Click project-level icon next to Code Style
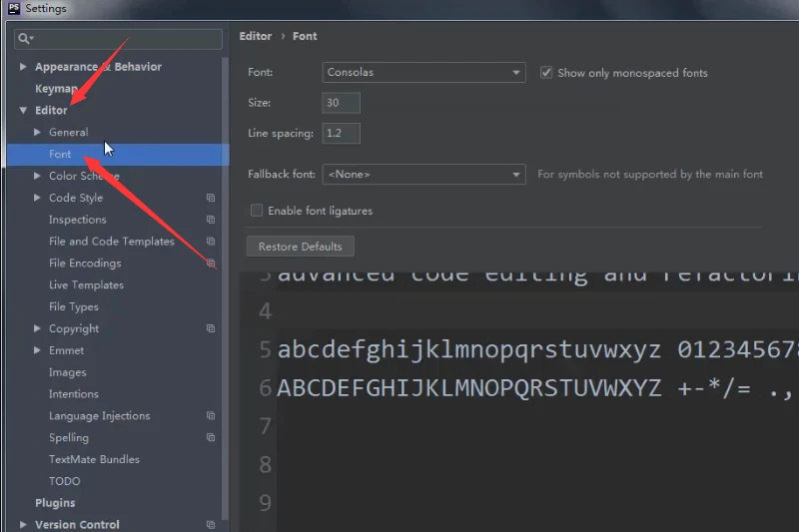Viewport: 799px width, 532px height. click(x=211, y=198)
